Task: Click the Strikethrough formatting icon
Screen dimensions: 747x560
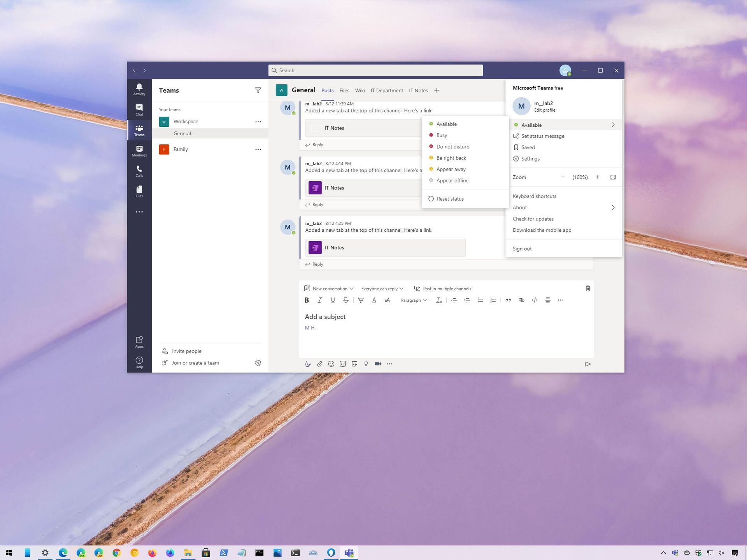Action: pyautogui.click(x=346, y=300)
